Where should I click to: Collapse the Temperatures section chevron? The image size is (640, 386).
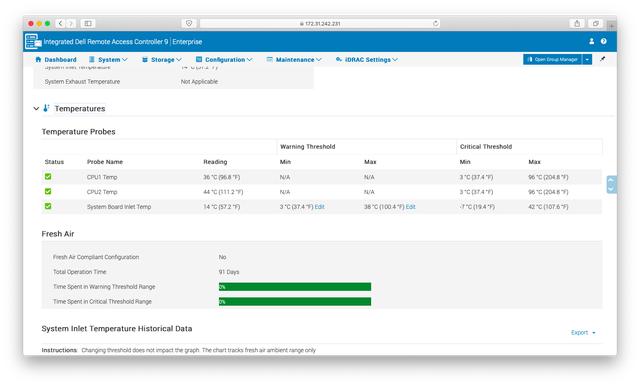click(x=36, y=109)
